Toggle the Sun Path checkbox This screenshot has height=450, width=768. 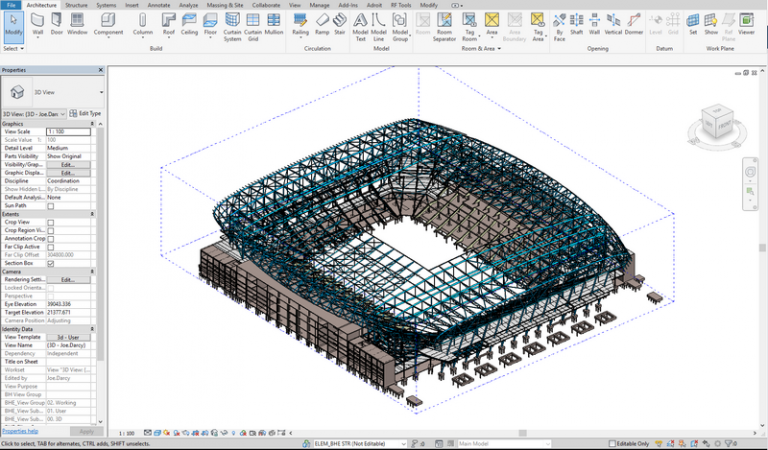[x=50, y=206]
